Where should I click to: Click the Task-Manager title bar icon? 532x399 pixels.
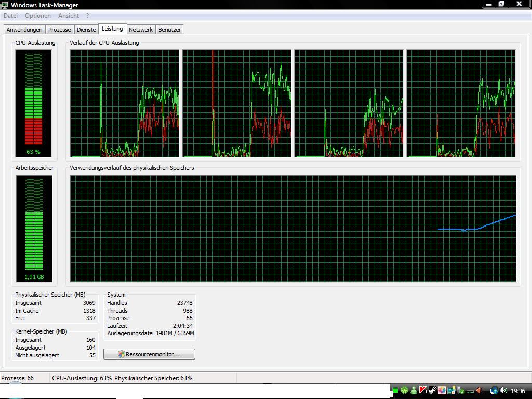[x=4, y=5]
